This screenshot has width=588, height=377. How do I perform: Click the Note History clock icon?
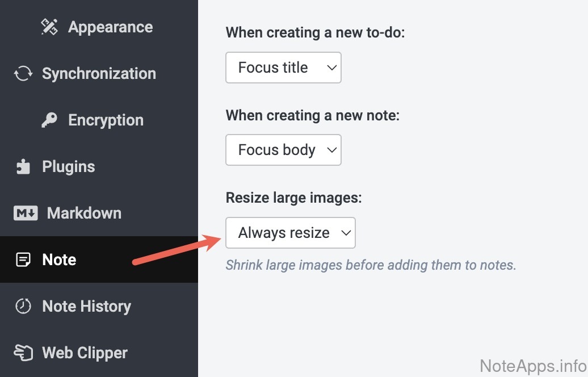[23, 307]
